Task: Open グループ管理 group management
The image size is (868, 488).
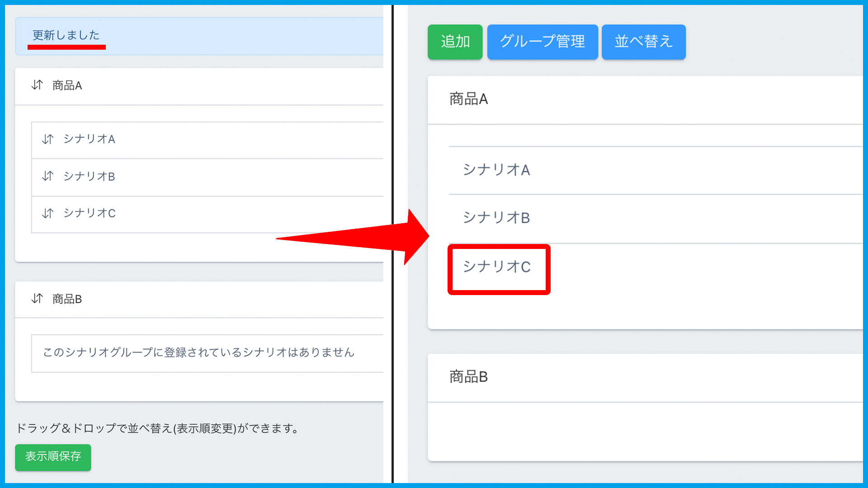Action: coord(542,42)
